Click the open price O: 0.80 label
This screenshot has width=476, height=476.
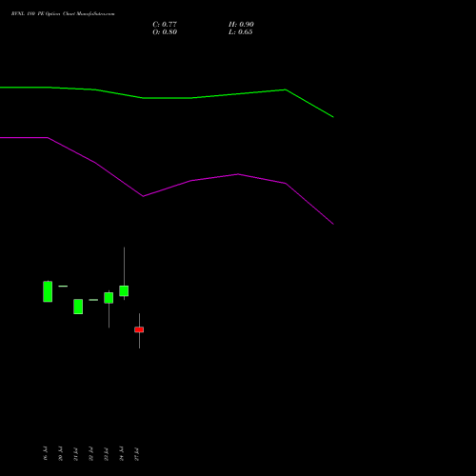click(x=165, y=32)
